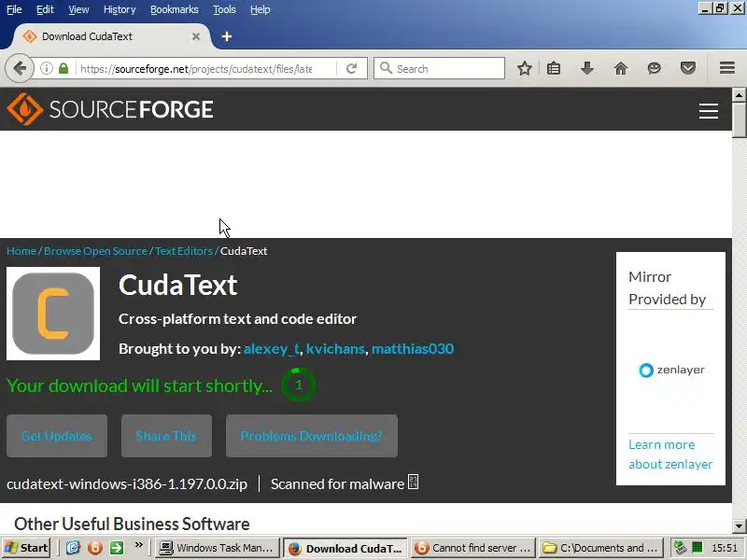
Task: Click the Share This button
Action: pyautogui.click(x=167, y=436)
